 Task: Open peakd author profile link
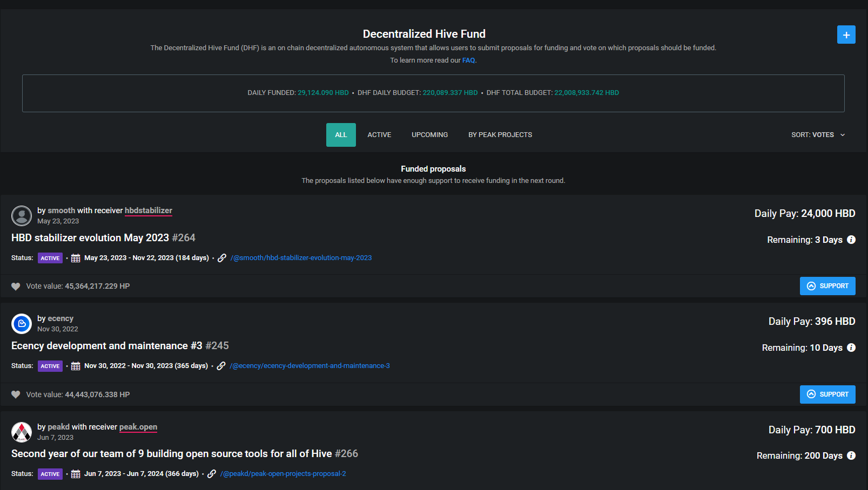point(59,427)
